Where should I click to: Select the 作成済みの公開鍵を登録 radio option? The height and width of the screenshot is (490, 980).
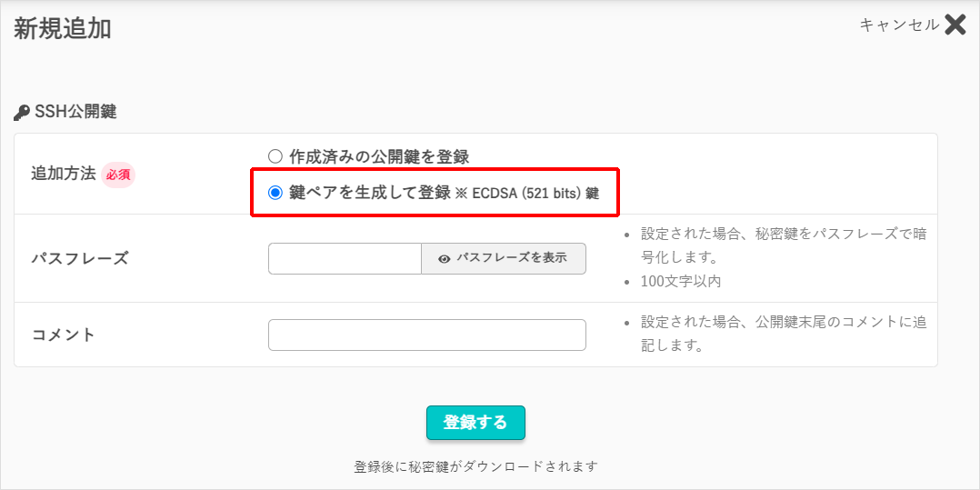coord(275,156)
